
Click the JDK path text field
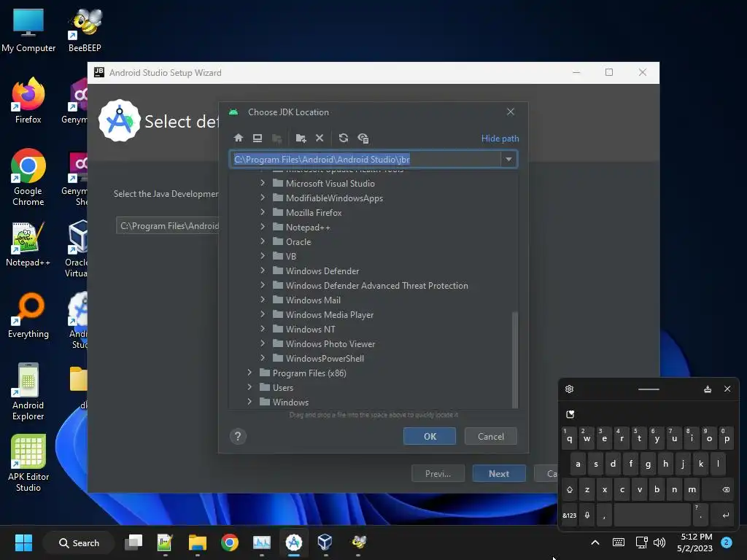(365, 160)
